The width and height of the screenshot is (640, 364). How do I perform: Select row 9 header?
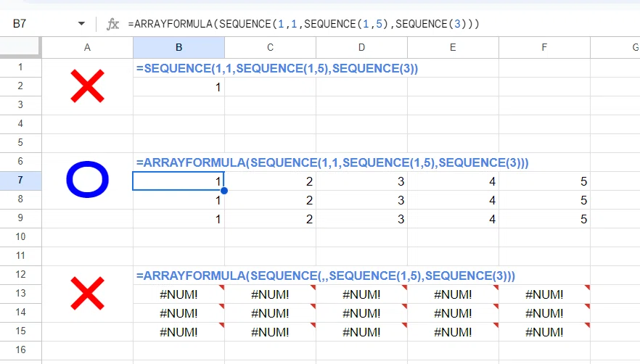click(x=20, y=218)
